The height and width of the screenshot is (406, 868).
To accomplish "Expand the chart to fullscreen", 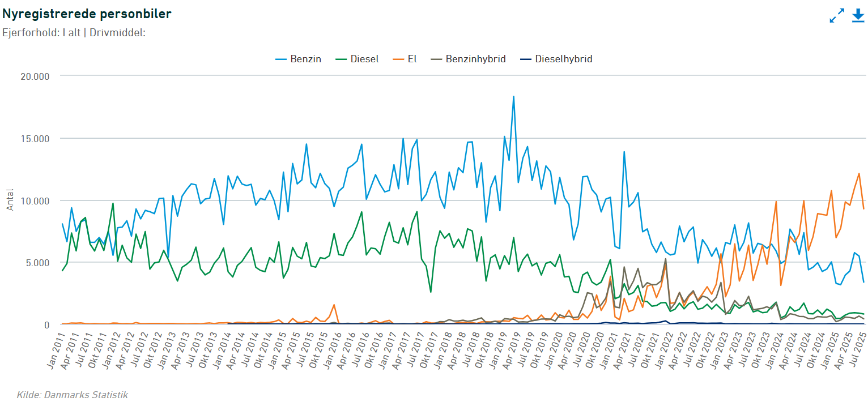I will pos(836,16).
